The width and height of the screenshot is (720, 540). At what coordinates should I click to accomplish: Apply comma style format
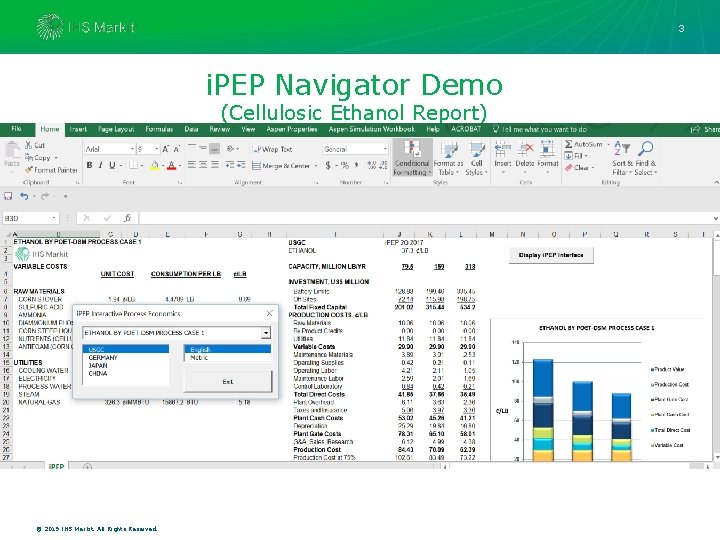point(356,165)
